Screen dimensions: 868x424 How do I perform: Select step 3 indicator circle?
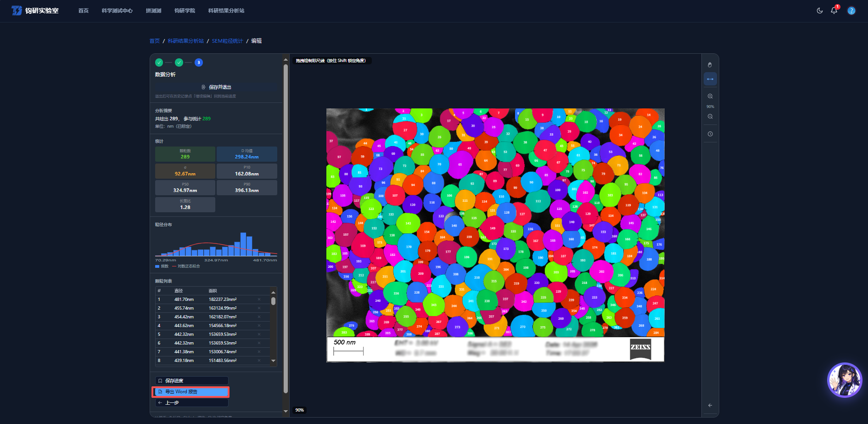(x=199, y=62)
